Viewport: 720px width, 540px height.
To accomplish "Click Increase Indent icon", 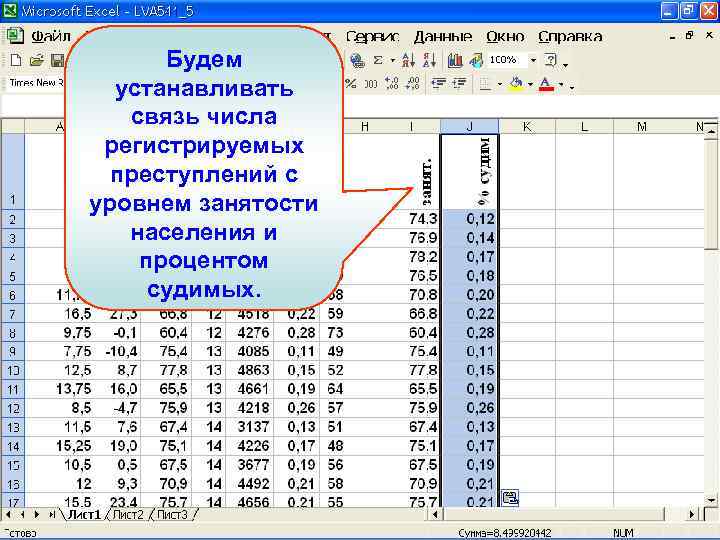I will point(460,84).
